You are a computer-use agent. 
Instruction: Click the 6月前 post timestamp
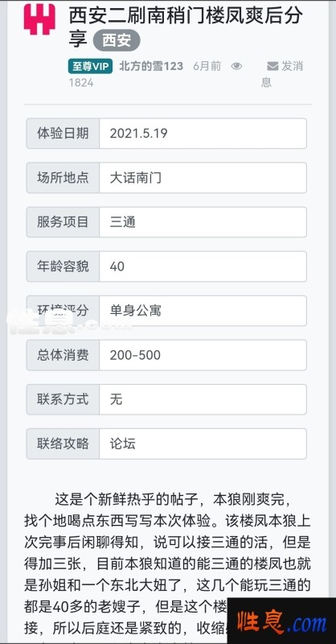point(207,66)
